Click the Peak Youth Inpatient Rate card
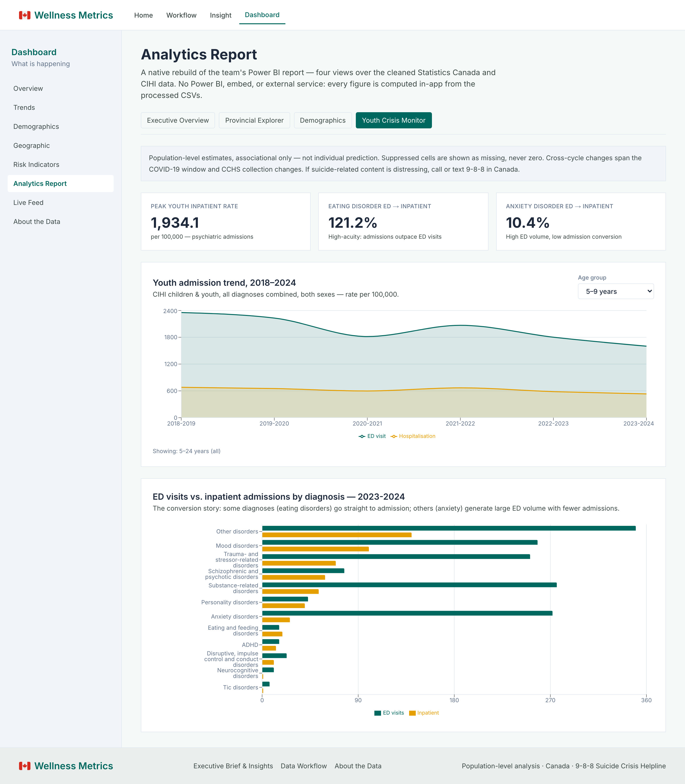Viewport: 685px width, 784px height. [x=225, y=222]
